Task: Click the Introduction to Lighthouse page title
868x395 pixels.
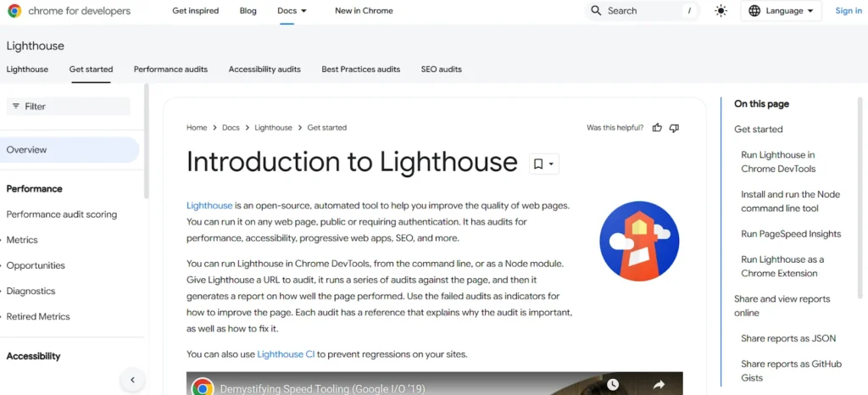Action: pyautogui.click(x=352, y=162)
